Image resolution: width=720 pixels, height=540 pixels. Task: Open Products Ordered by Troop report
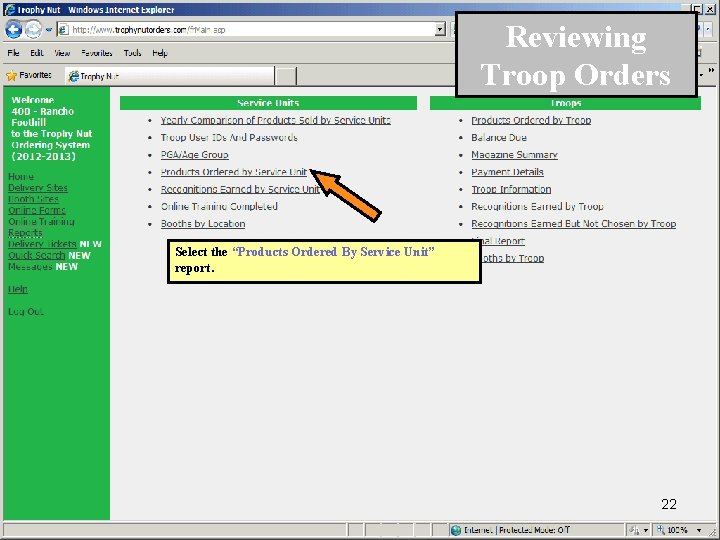click(x=531, y=120)
